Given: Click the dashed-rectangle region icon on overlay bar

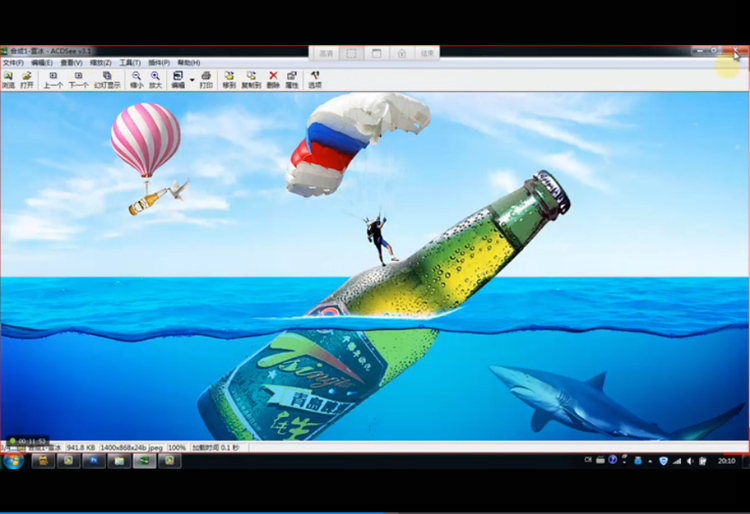Looking at the screenshot, I should point(352,54).
